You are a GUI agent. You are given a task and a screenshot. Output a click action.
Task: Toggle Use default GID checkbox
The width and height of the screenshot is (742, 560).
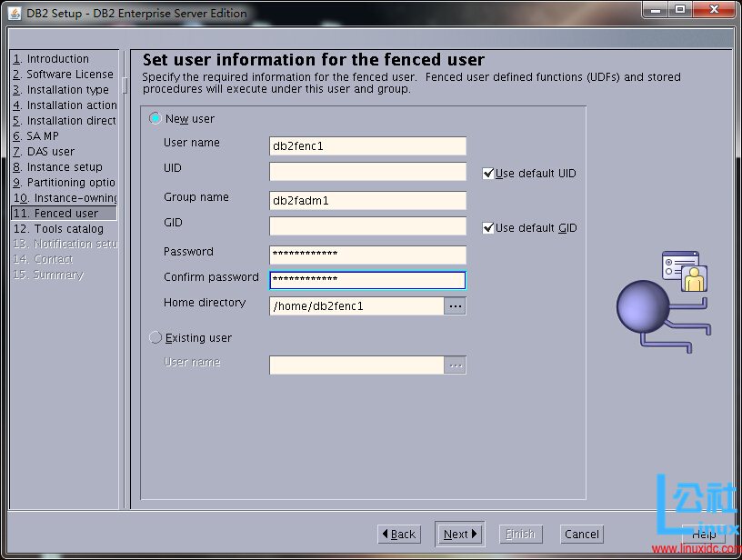pos(488,228)
